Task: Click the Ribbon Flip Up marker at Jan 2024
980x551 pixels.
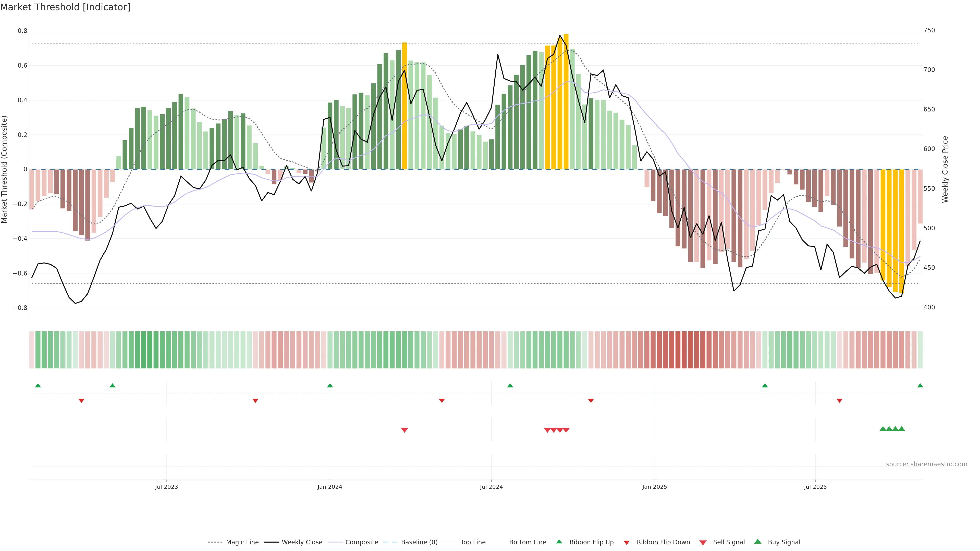Action: pos(330,386)
